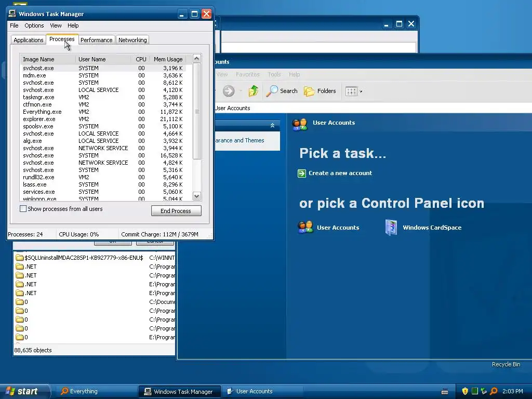Image resolution: width=532 pixels, height=399 pixels.
Task: Click the green Task Manager CPU tray icon
Action: (475, 391)
